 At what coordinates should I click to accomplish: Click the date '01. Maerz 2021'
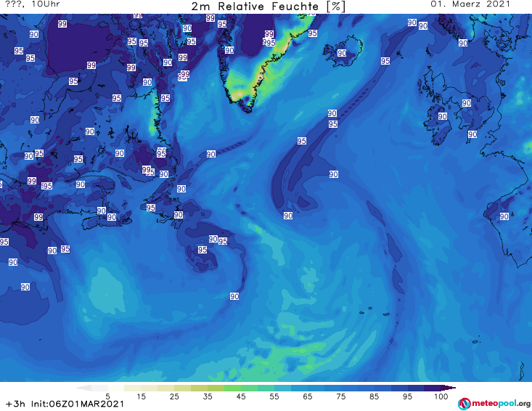click(470, 4)
